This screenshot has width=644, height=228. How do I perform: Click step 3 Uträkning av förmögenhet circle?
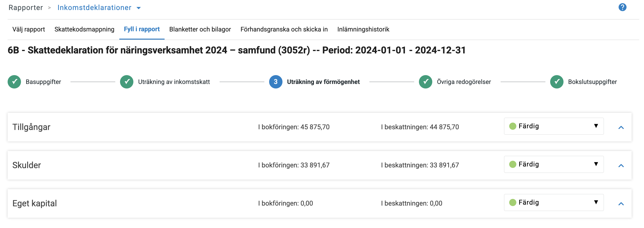(x=276, y=82)
